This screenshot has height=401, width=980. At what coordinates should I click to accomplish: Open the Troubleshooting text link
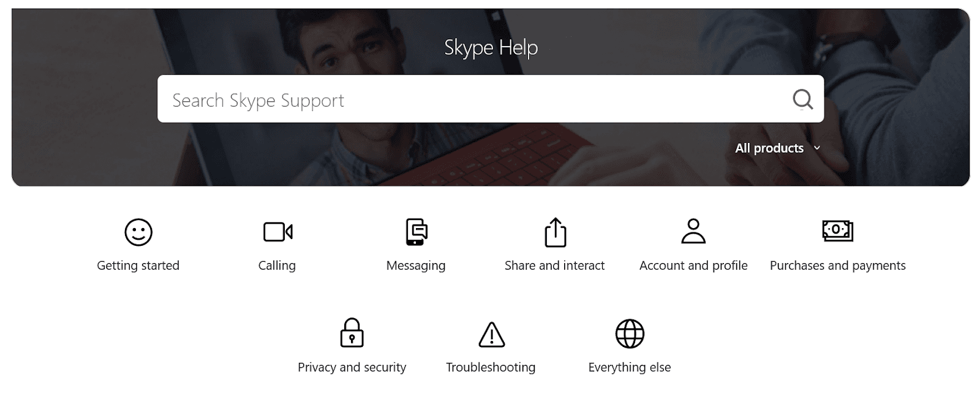pyautogui.click(x=491, y=367)
